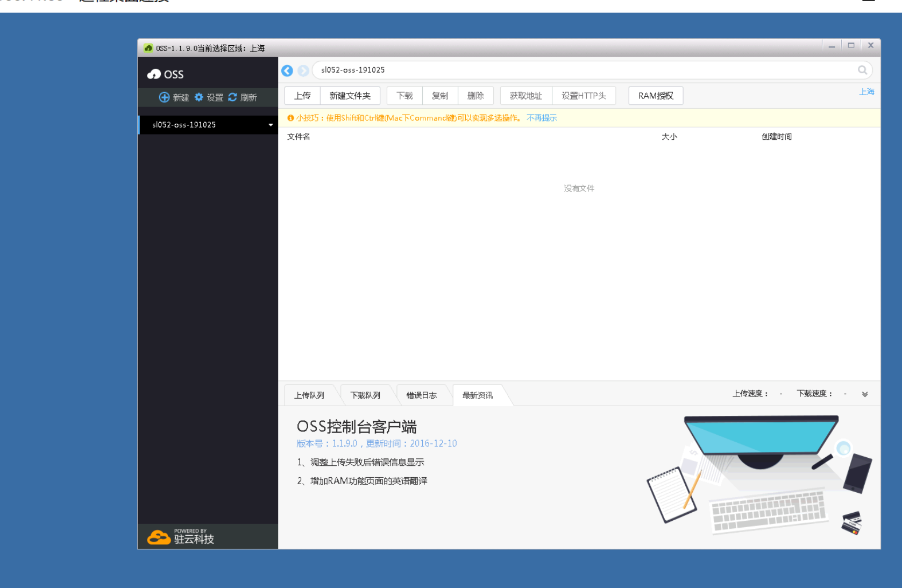Click the 上传 upload button
This screenshot has width=902, height=588.
point(302,96)
